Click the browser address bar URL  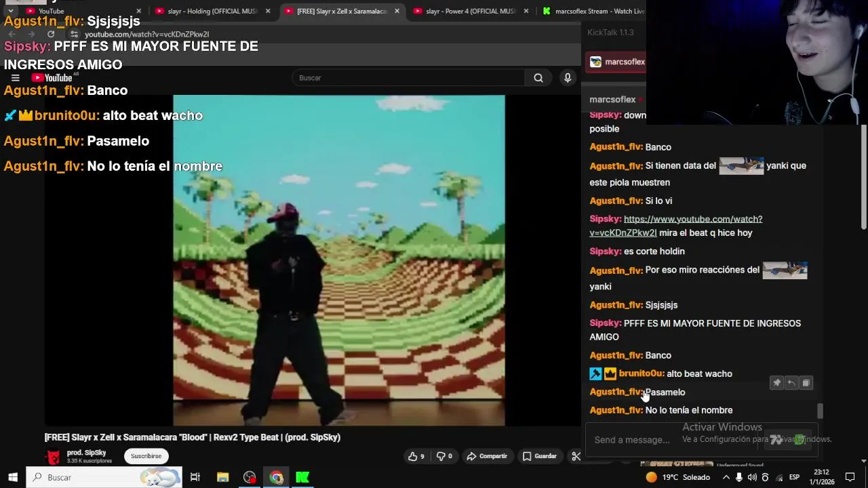[x=146, y=34]
